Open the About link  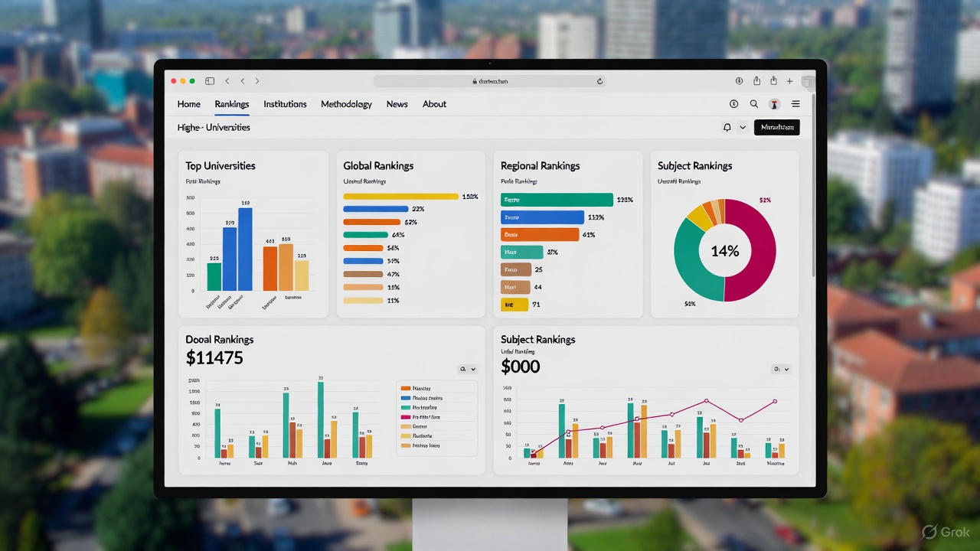pos(434,104)
